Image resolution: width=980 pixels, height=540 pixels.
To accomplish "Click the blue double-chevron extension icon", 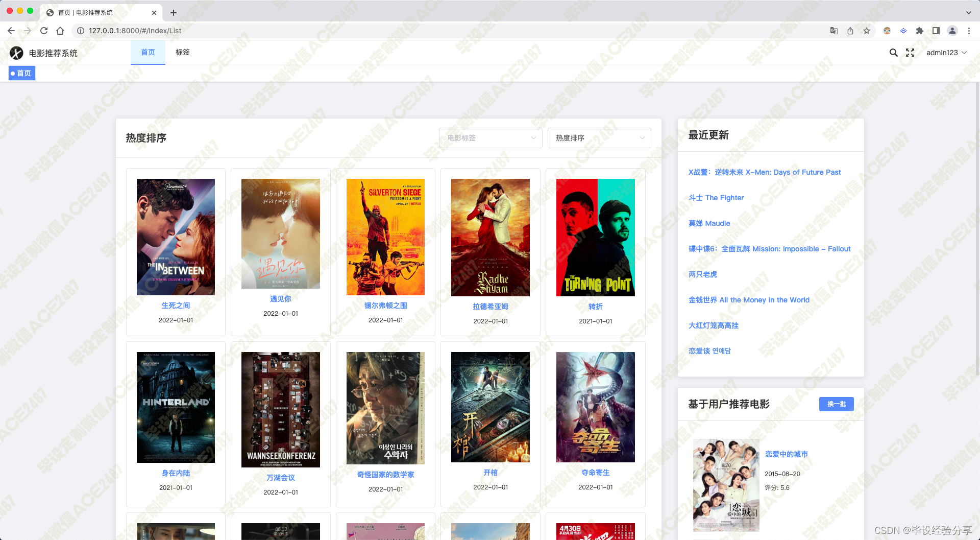I will pos(903,31).
